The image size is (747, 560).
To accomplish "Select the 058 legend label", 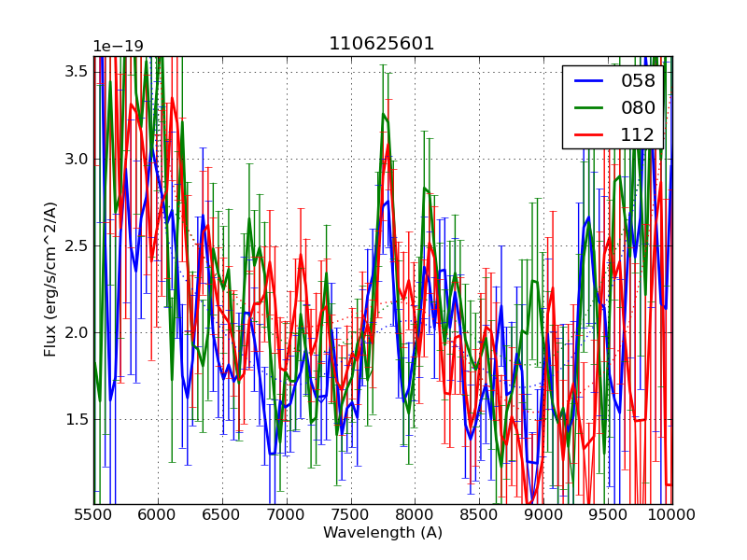I will (x=638, y=81).
